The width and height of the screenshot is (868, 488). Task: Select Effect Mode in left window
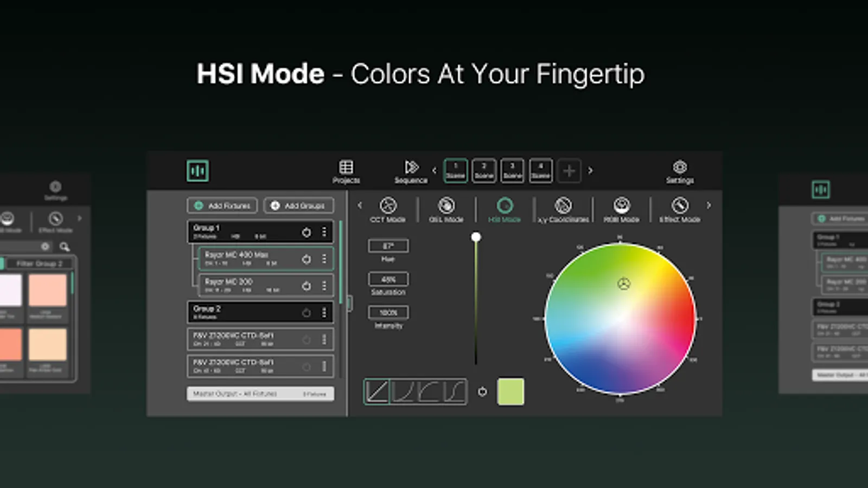55,222
